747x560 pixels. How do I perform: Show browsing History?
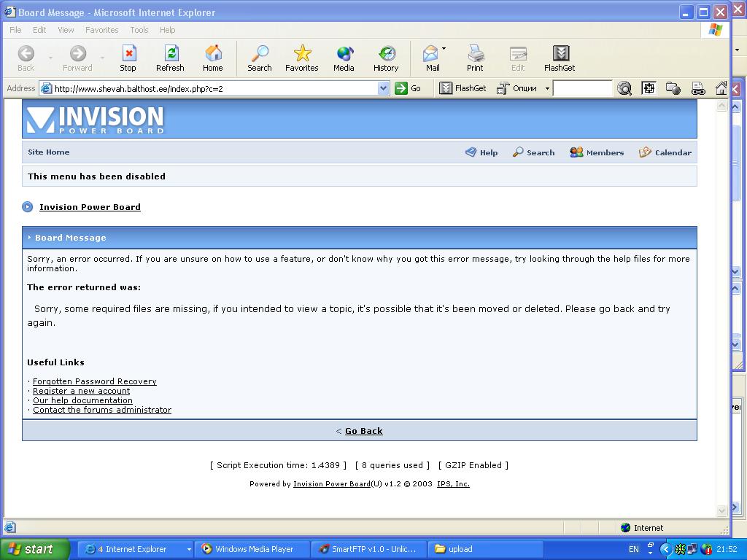point(386,58)
